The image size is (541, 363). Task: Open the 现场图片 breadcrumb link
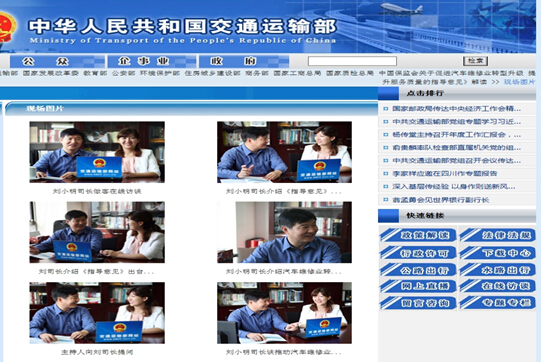click(519, 82)
